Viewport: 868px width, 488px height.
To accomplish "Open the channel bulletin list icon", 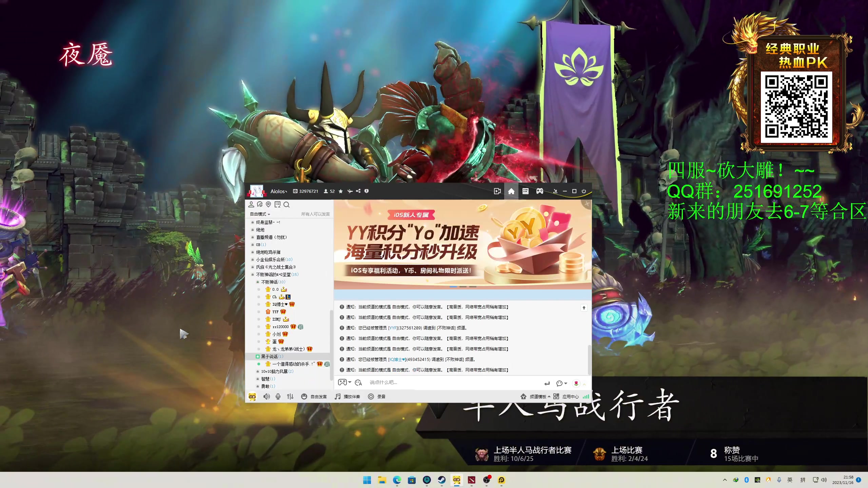I will [526, 191].
